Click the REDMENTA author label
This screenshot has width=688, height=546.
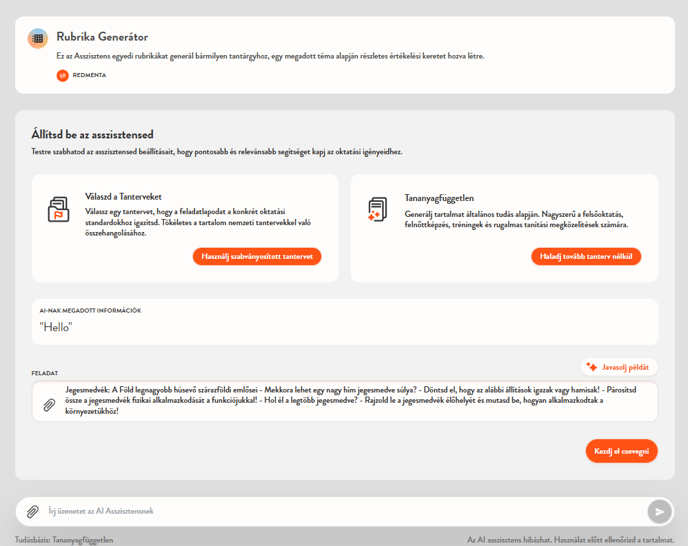(x=89, y=75)
